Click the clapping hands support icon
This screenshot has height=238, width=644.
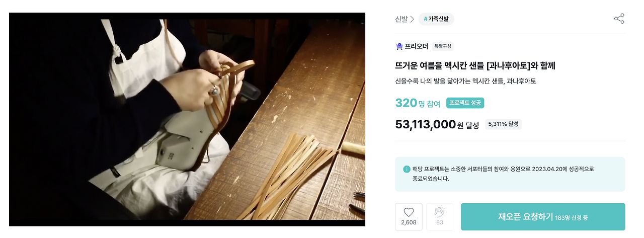(x=440, y=217)
